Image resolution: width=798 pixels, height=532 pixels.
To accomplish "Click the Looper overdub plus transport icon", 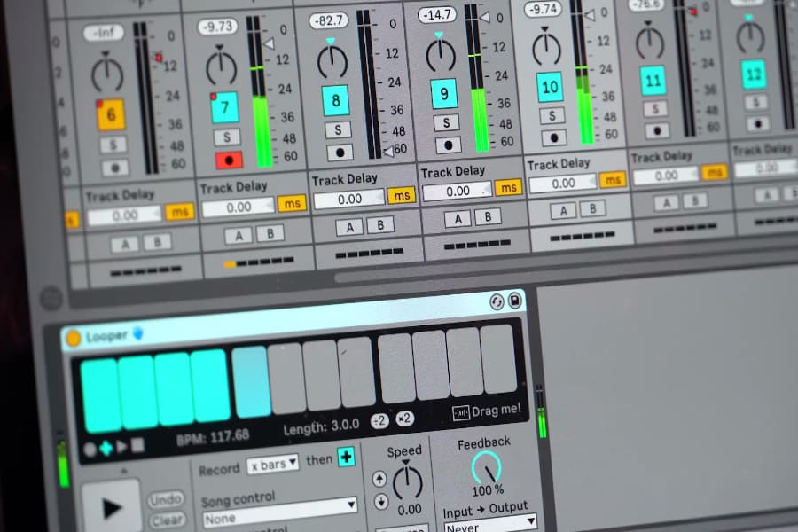I will tap(106, 448).
